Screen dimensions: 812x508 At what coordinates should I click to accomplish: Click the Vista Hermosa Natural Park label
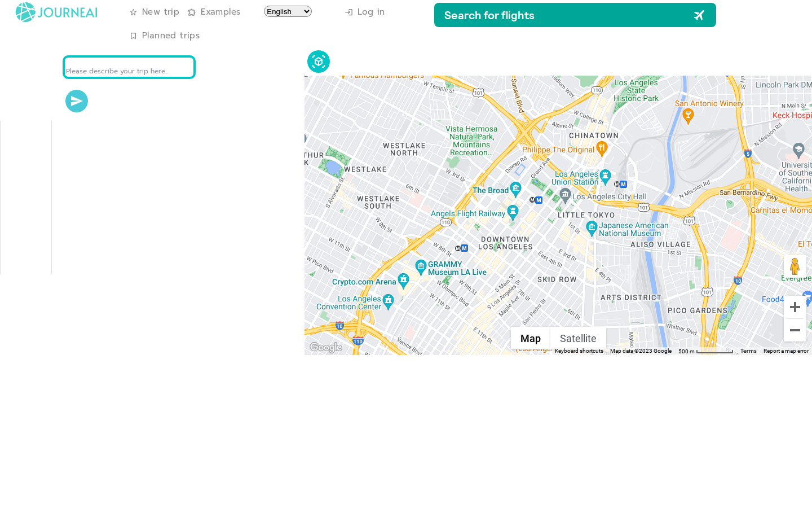471,141
